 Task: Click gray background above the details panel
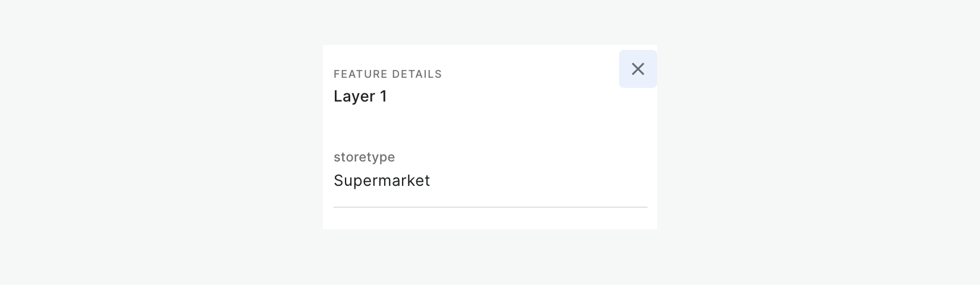(490, 23)
